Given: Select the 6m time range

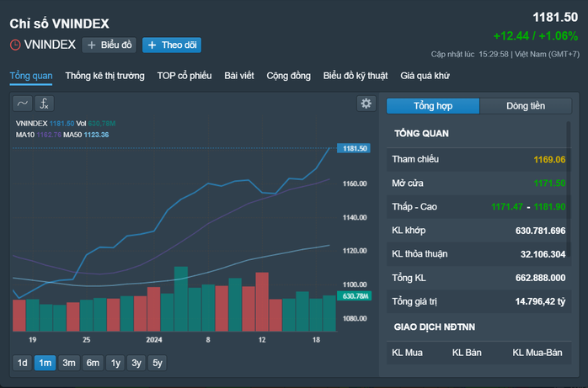Looking at the screenshot, I should 93,363.
